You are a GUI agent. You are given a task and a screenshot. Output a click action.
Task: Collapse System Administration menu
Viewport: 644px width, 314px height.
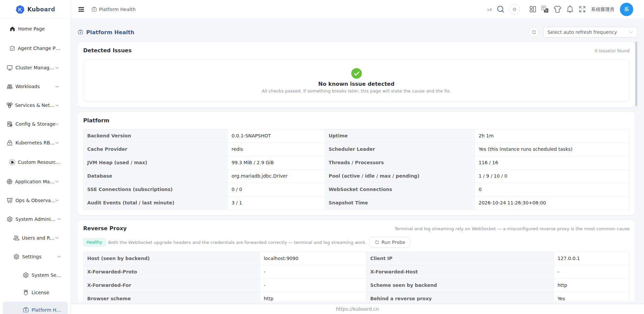pos(35,219)
